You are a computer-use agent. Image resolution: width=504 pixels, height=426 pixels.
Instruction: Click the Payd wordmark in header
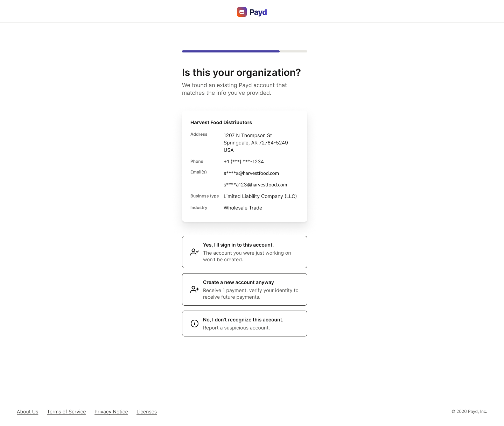(x=258, y=12)
